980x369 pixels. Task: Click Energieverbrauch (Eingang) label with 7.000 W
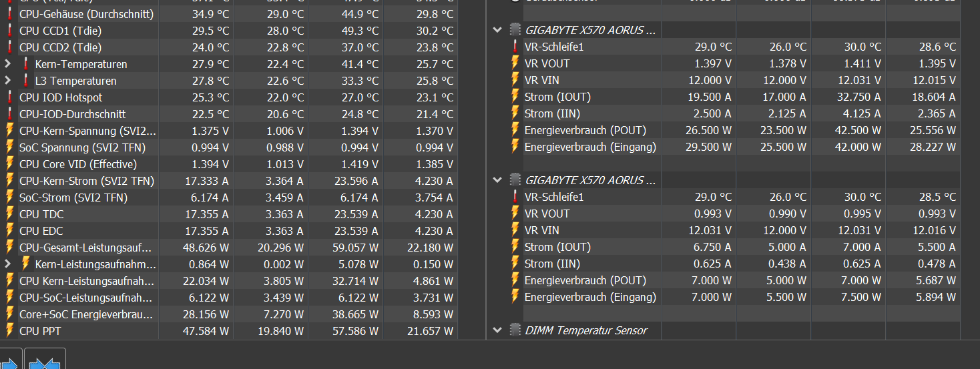590,297
